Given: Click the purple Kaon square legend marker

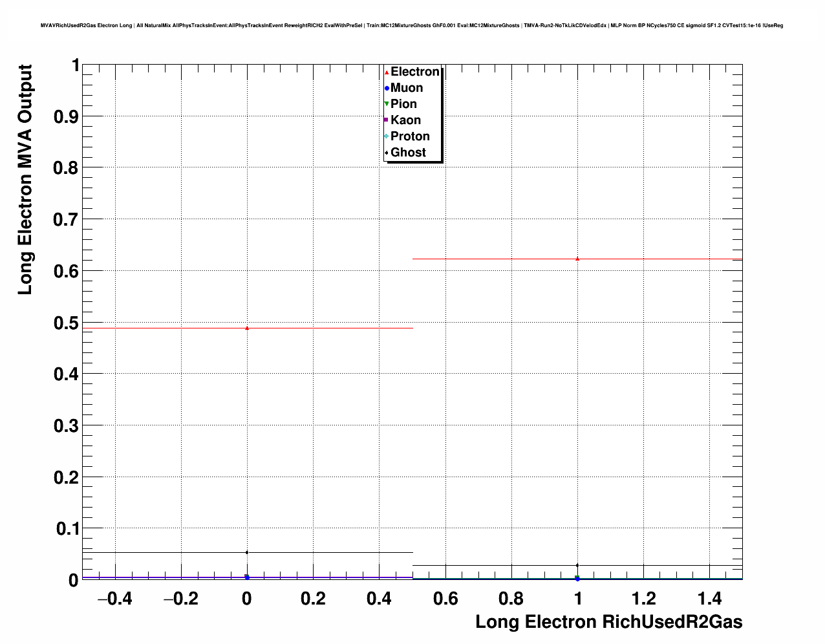Looking at the screenshot, I should [x=387, y=120].
